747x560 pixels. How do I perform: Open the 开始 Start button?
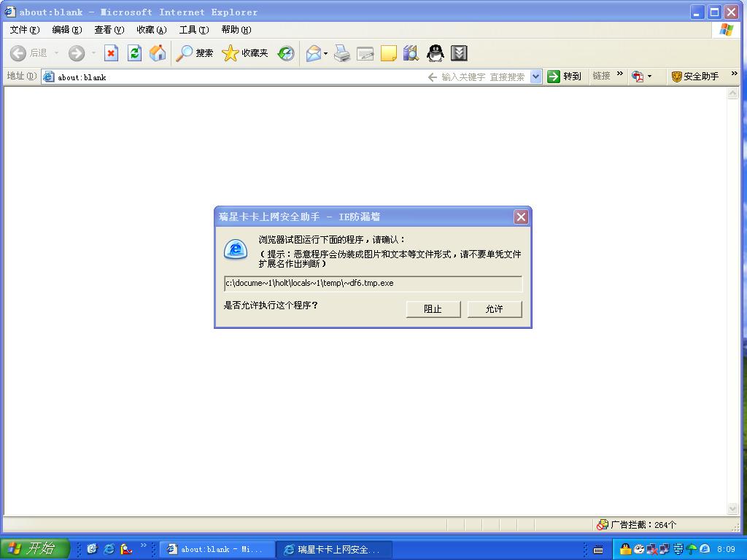(x=34, y=548)
